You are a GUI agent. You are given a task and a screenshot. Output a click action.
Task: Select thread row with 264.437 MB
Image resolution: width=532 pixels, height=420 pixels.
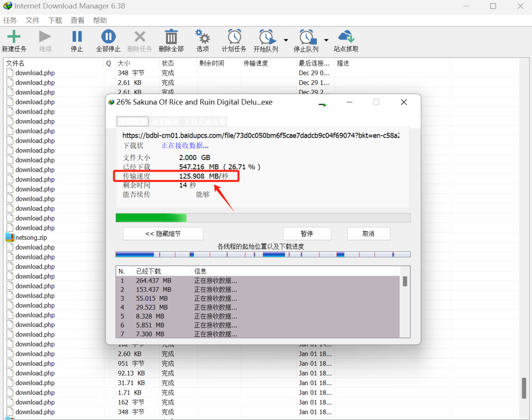tap(258, 281)
